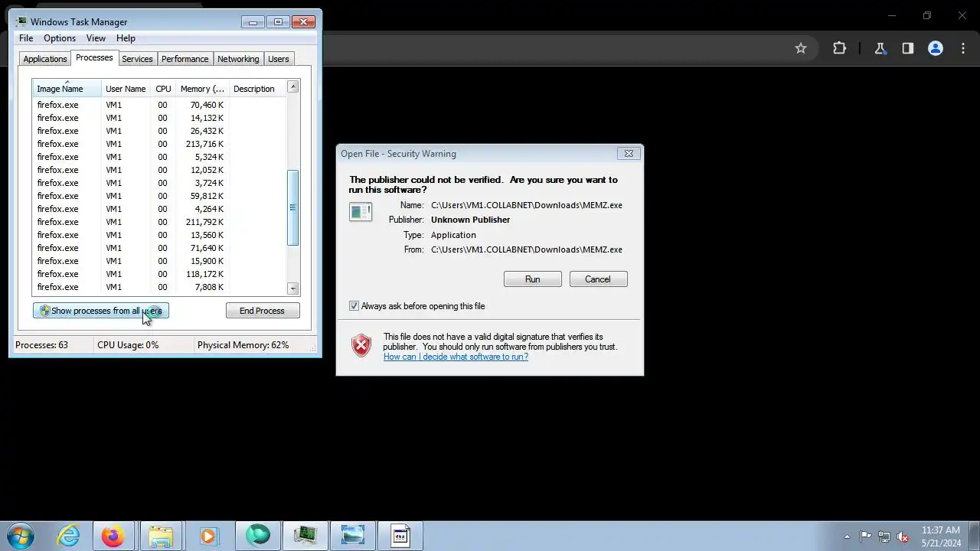Open Windows Explorer folder icon in taskbar
This screenshot has height=551, width=980.
[160, 536]
